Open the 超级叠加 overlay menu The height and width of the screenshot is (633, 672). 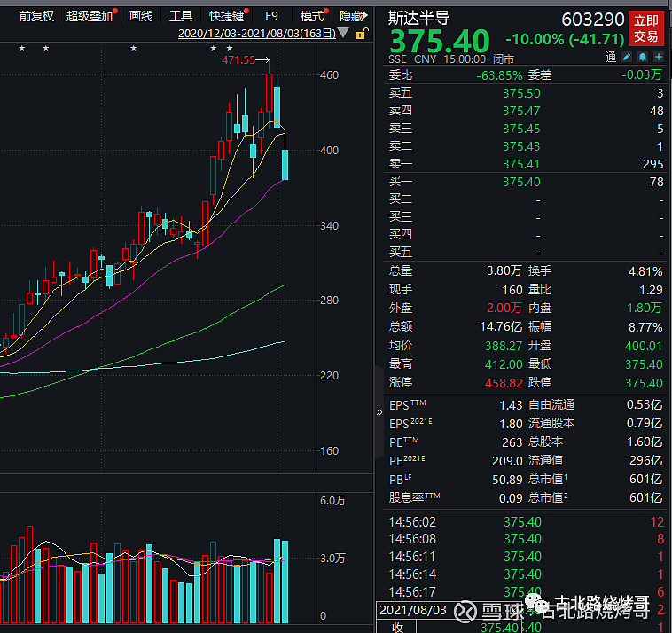point(90,16)
